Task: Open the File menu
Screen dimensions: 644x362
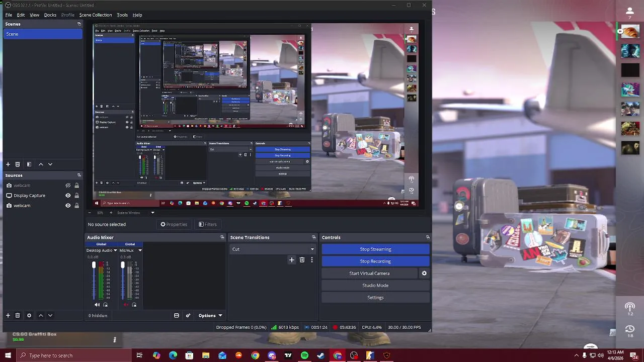Action: pos(9,15)
